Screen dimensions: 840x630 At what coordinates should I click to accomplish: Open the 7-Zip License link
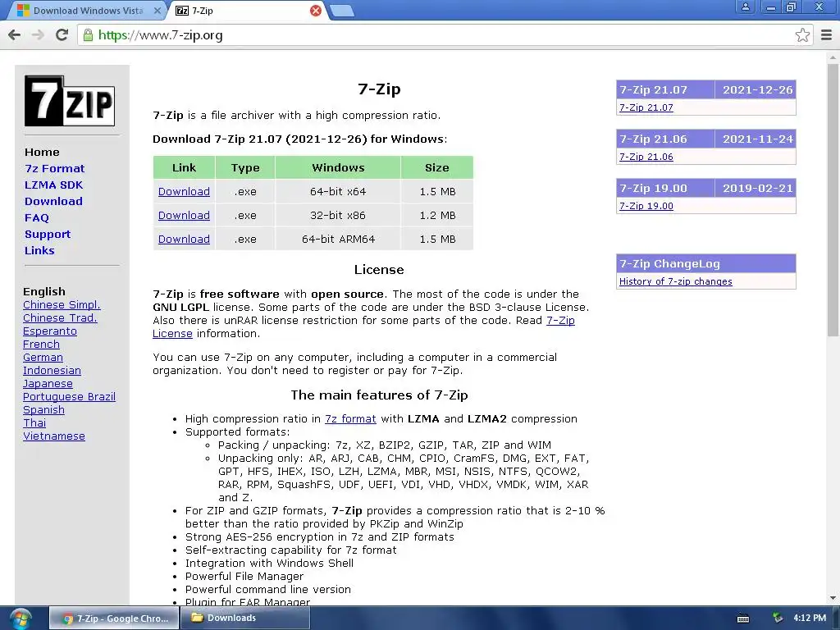pyautogui.click(x=560, y=321)
